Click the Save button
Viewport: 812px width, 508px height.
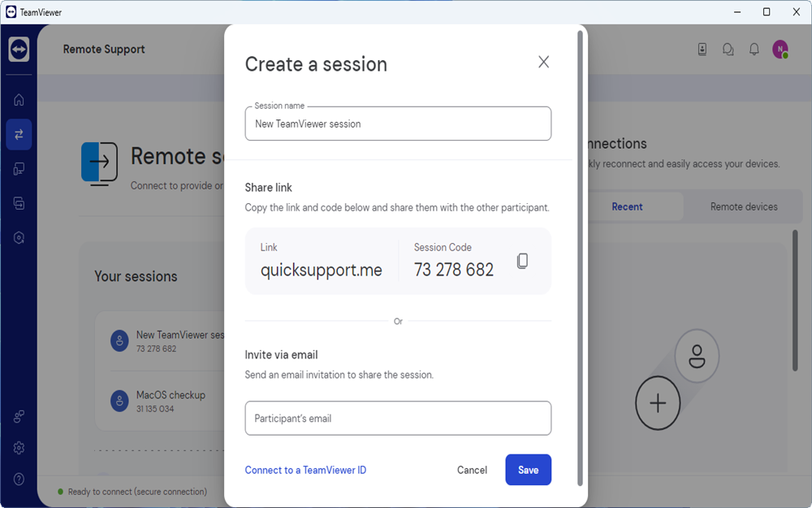[x=528, y=470]
